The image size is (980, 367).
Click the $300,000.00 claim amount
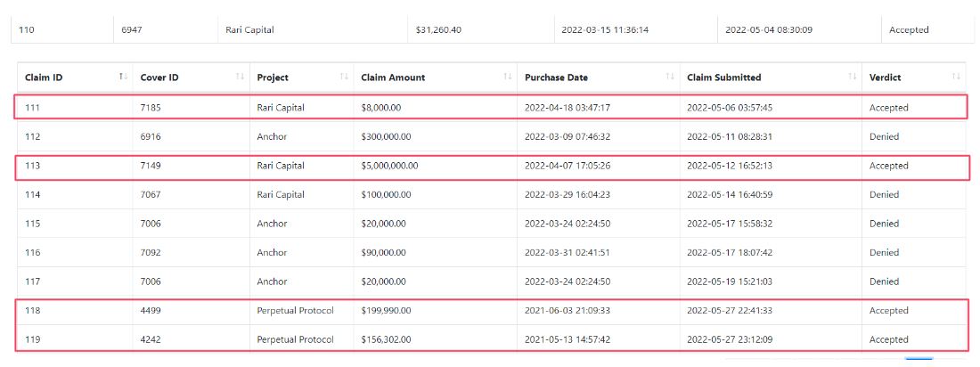(387, 136)
